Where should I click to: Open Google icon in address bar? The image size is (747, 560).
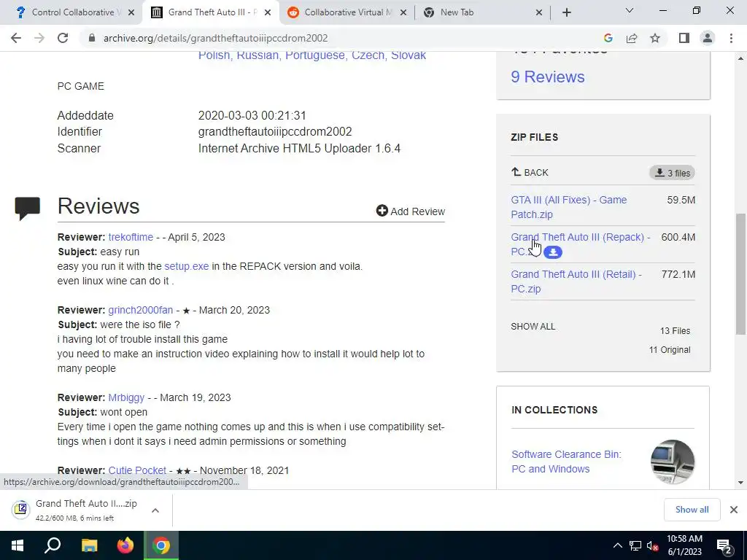coord(608,38)
